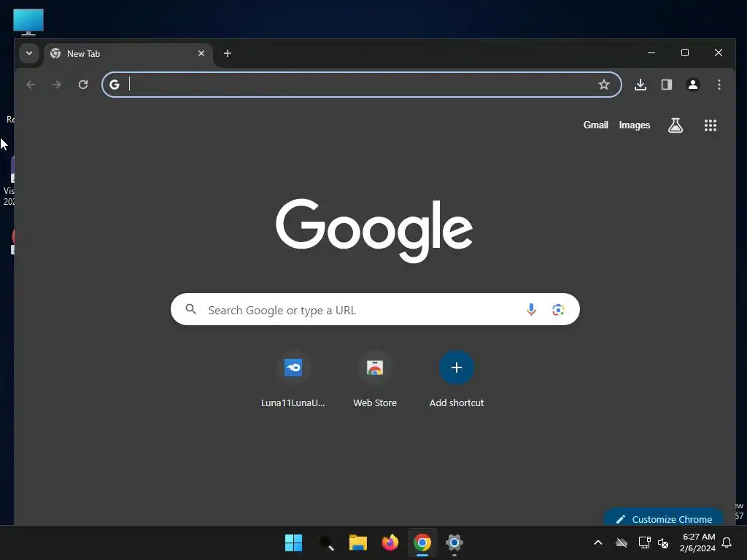The image size is (747, 560).
Task: Open the network tray icon
Action: tap(644, 542)
